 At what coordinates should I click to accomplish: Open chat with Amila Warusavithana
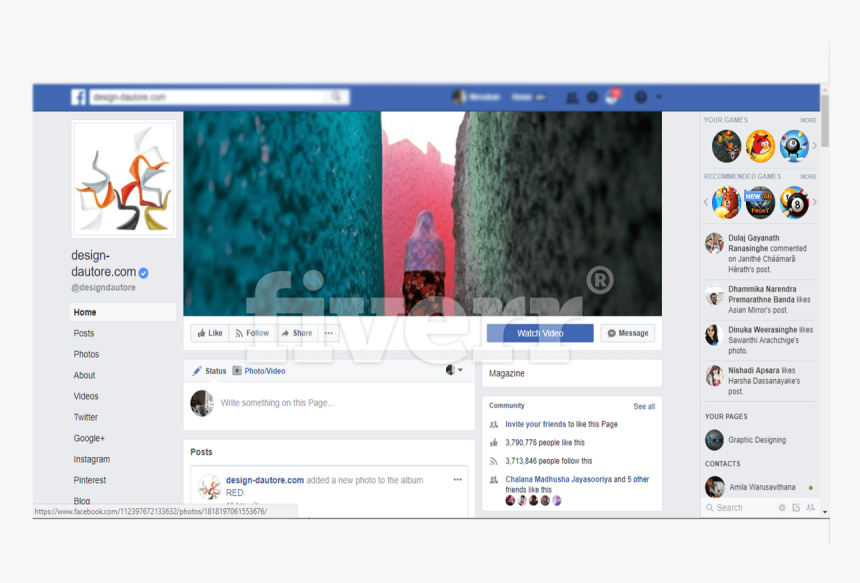coord(760,487)
